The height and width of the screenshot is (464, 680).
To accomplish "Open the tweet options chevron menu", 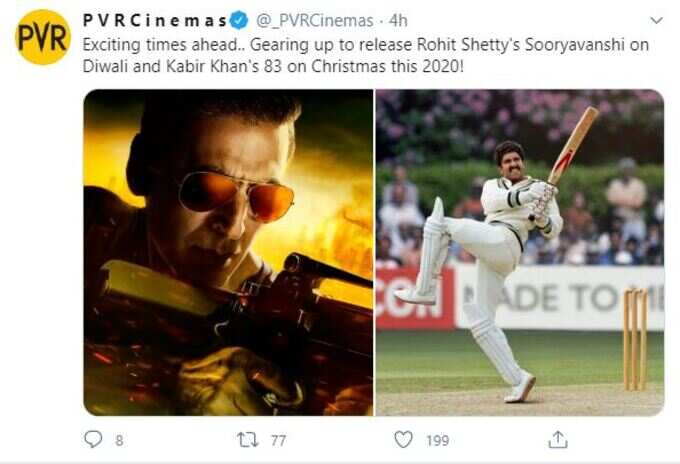I will (x=657, y=20).
